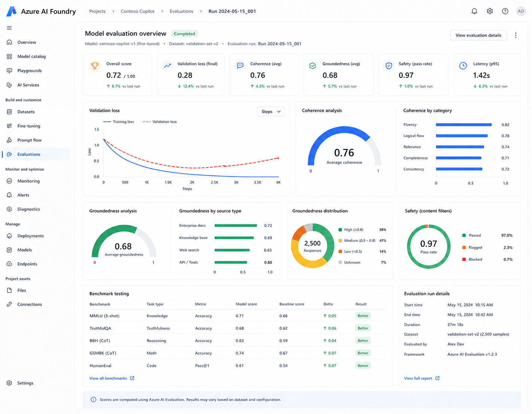Click Training loss legend entry
Viewport: 532px width, 414px height.
pos(119,122)
